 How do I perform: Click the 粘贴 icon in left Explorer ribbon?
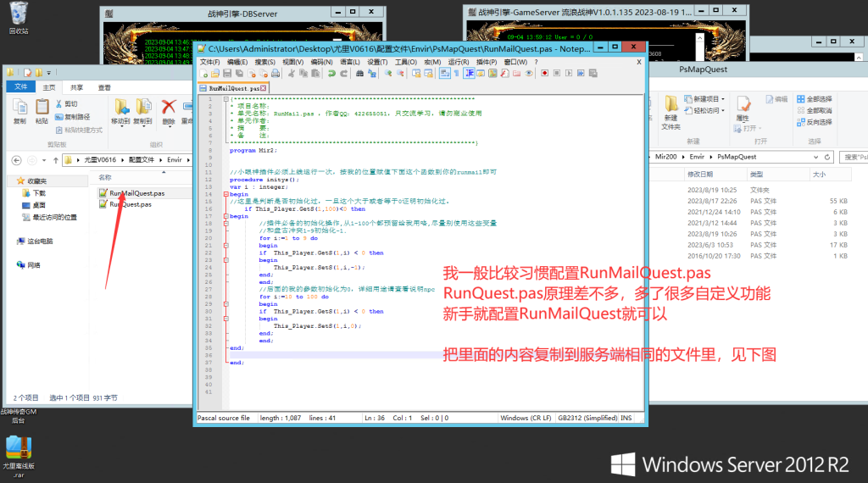(x=42, y=111)
